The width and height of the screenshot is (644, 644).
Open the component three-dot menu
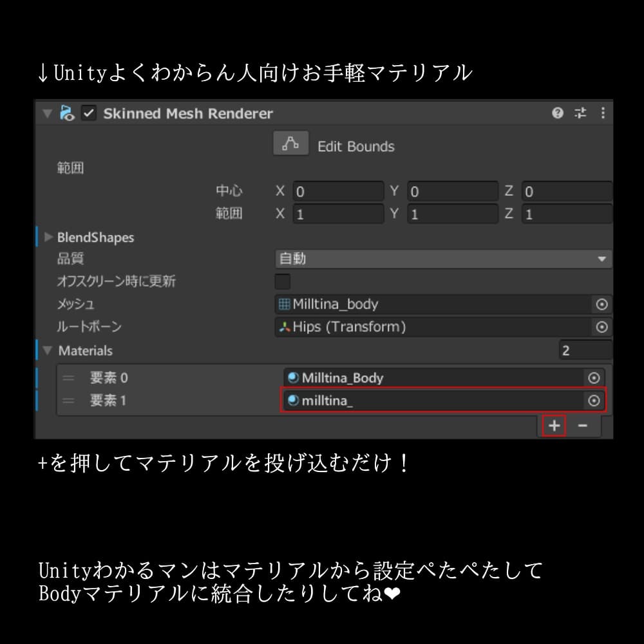point(603,113)
